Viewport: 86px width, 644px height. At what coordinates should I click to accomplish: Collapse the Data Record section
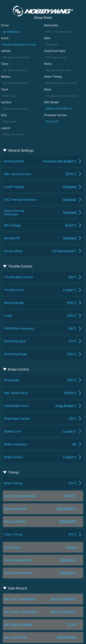(x=5, y=588)
